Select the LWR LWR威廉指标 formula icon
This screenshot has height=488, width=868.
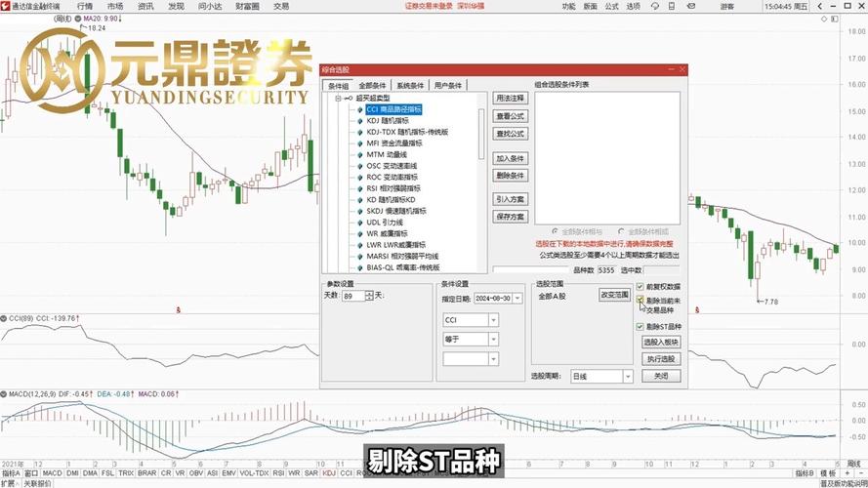pyautogui.click(x=360, y=245)
